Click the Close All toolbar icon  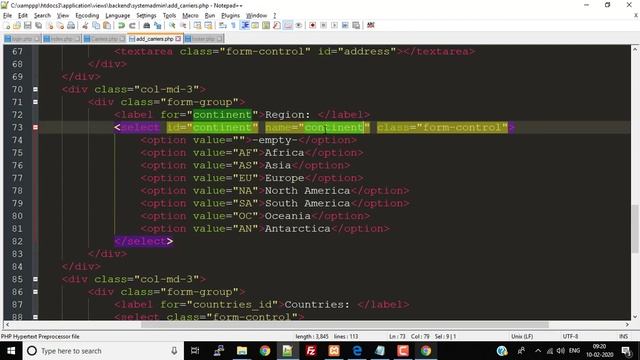tap(60, 25)
